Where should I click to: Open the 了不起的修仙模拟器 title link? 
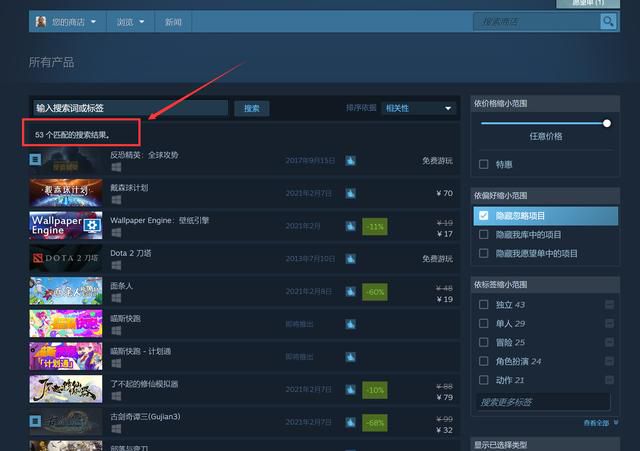(144, 384)
